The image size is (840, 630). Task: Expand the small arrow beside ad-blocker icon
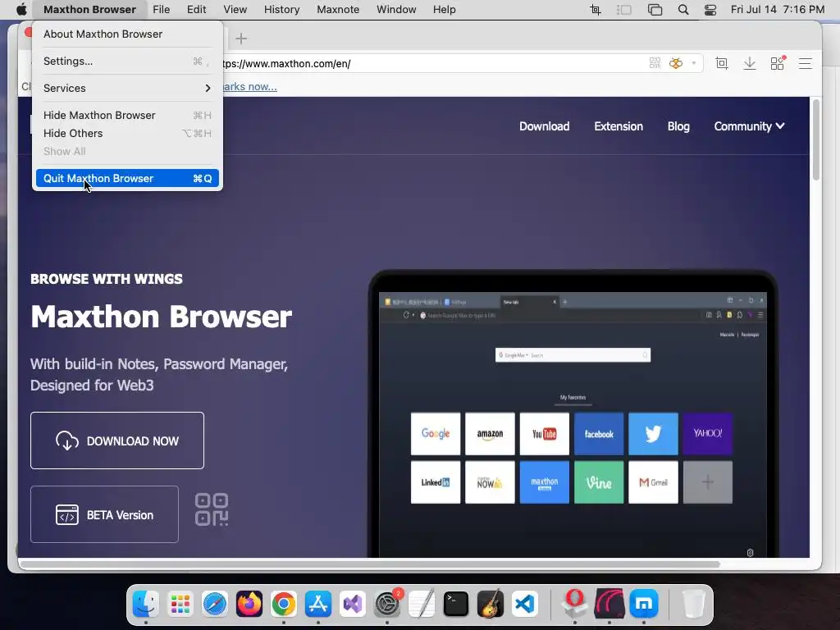tap(694, 63)
